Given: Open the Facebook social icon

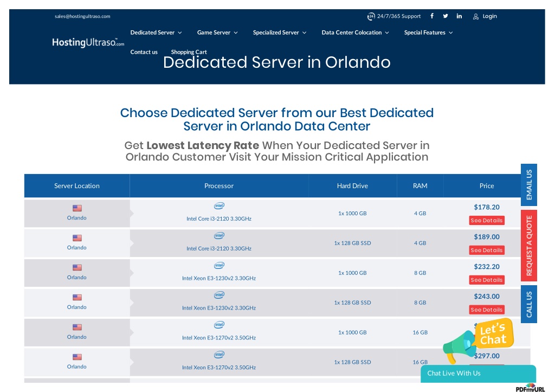Looking at the screenshot, I should click(432, 16).
